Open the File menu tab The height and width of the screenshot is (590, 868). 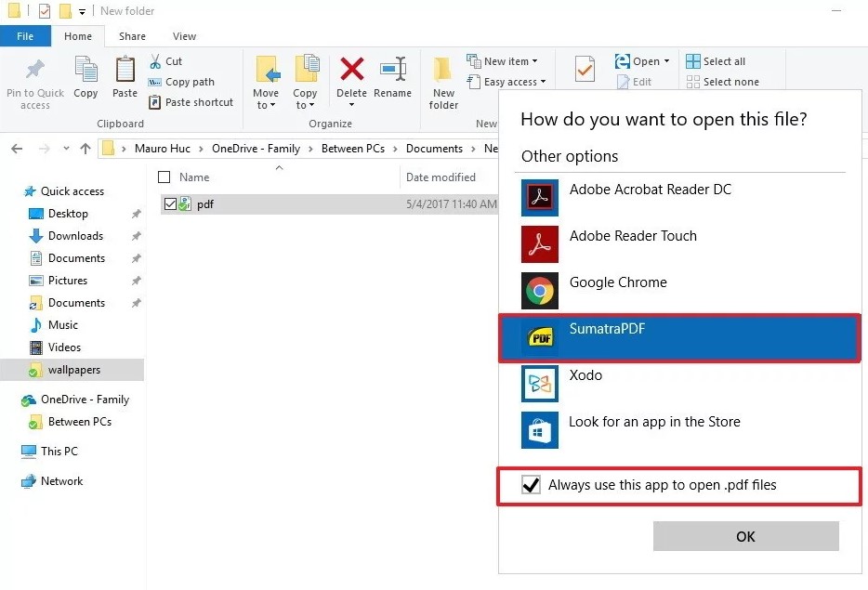click(25, 36)
